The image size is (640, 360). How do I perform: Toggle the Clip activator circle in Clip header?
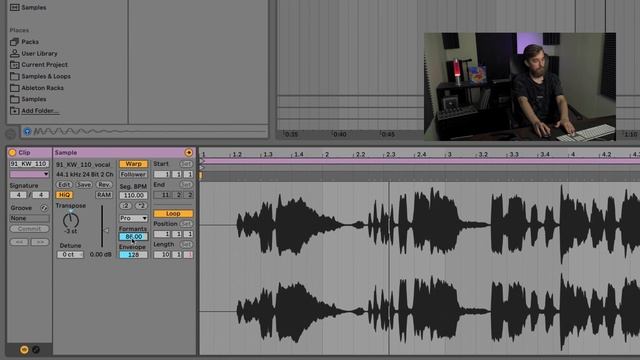(x=12, y=152)
